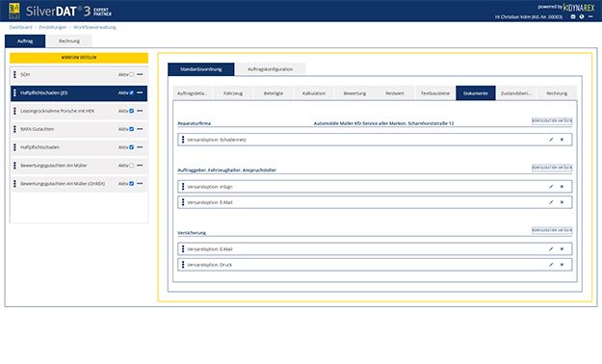Viewport: 602px width, 364px height.
Task: Click the drag handle of BAFA Gutachten
Action: tap(14, 129)
